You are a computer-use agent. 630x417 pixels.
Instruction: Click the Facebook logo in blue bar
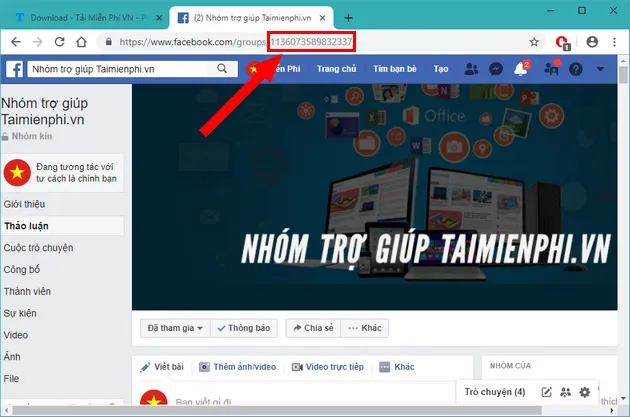click(14, 69)
